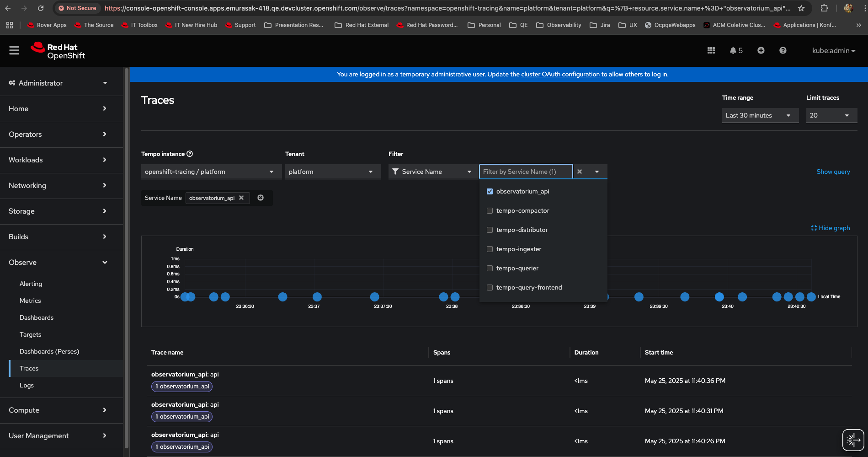
Task: Expand the Tenant platform dropdown
Action: pyautogui.click(x=332, y=172)
